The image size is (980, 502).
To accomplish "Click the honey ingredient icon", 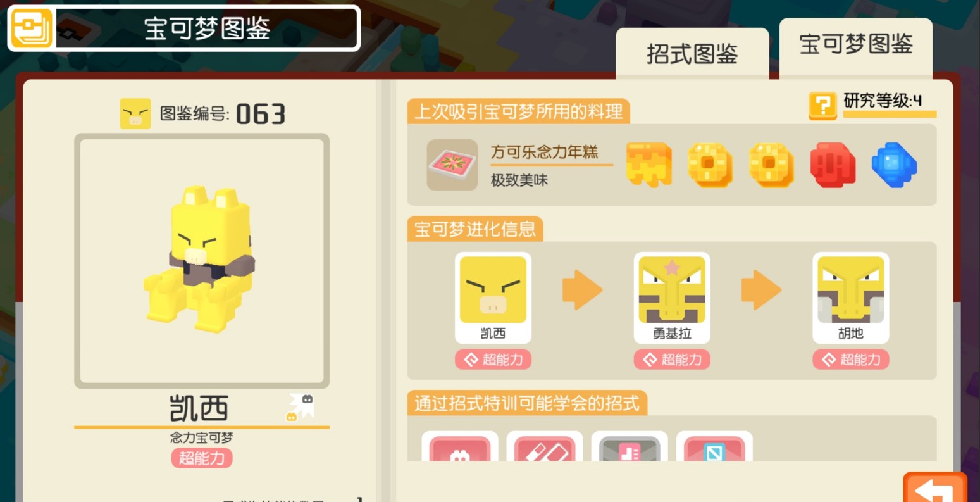I will click(649, 165).
